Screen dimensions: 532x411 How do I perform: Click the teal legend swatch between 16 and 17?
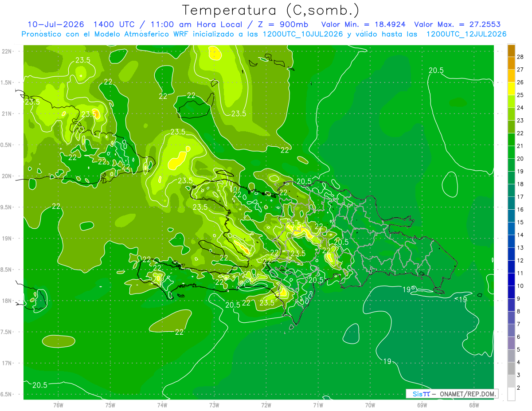511,203
